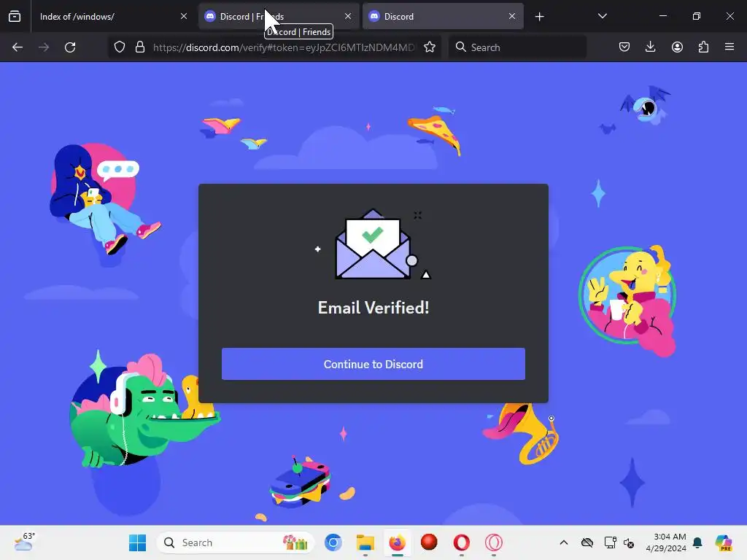
Task: Minimize the Firefox window
Action: click(x=662, y=16)
